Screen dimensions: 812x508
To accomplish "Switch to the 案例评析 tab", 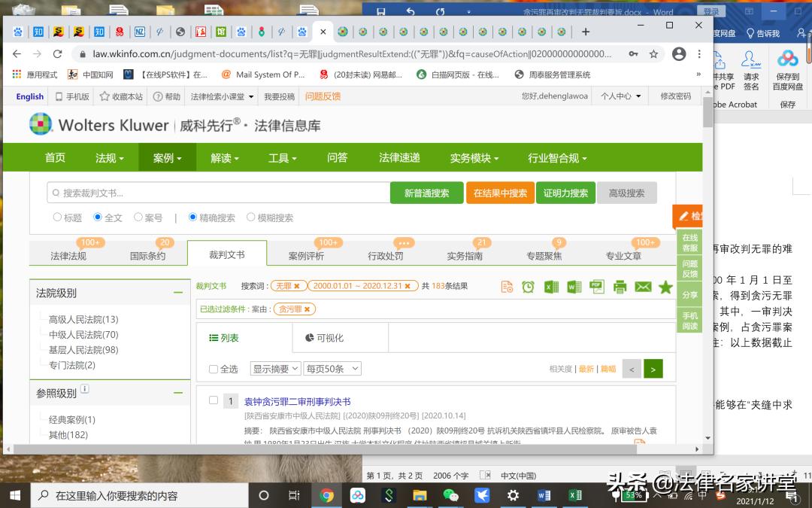I will coord(308,254).
